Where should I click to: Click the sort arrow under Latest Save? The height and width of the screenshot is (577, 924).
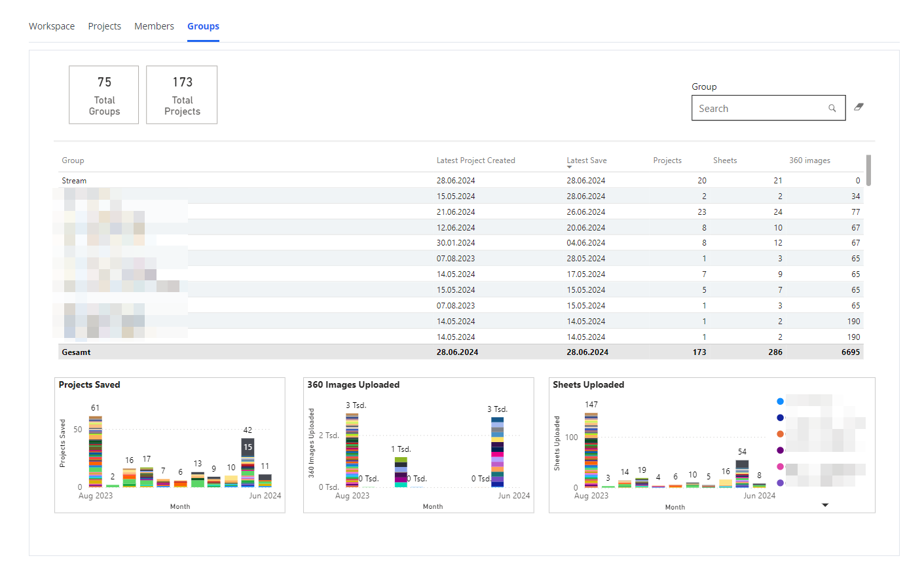click(569, 167)
